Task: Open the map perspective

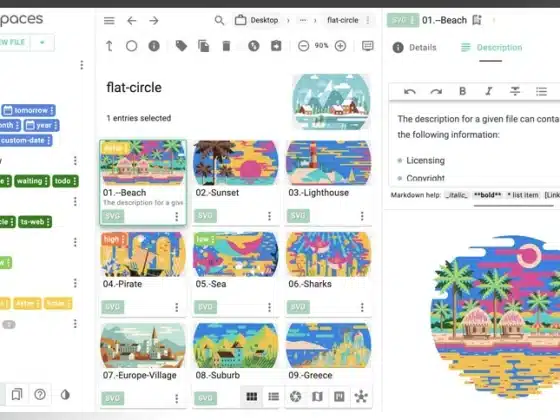Action: pyautogui.click(x=317, y=396)
